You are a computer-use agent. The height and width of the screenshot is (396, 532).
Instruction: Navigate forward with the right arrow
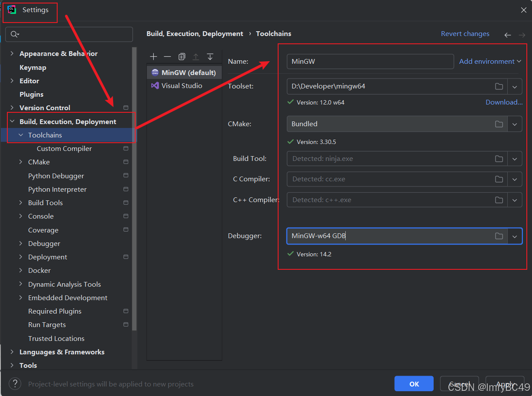coord(522,35)
